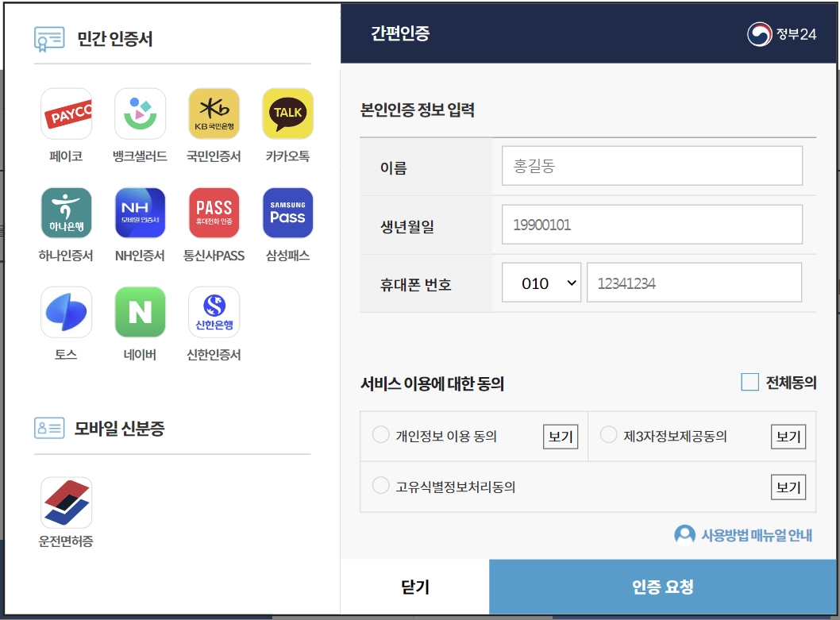Viewport: 840px width, 620px height.
Task: Click the 정부24 logo in header
Action: click(x=781, y=34)
